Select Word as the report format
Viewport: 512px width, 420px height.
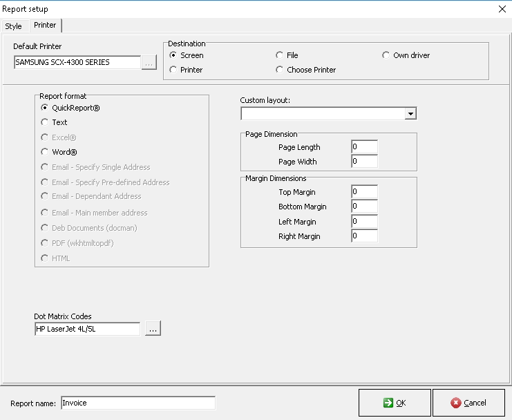(x=45, y=152)
